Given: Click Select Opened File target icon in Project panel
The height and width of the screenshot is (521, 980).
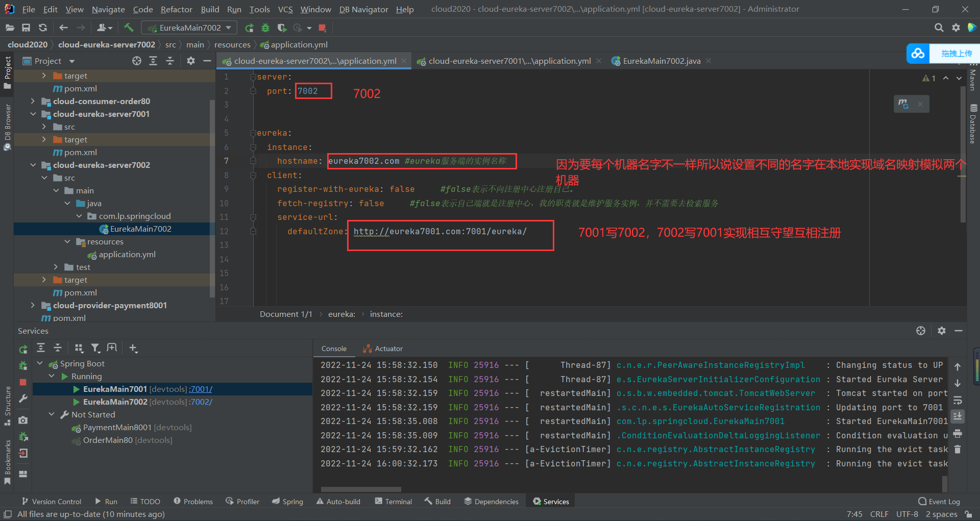Looking at the screenshot, I should pos(136,61).
